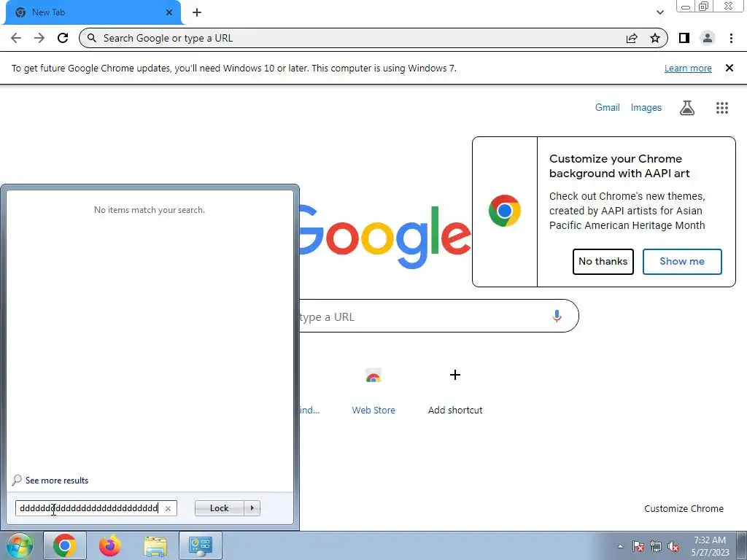Screen dimensions: 747x560
Task: Open Windows Explorer from the taskbar
Action: (155, 547)
